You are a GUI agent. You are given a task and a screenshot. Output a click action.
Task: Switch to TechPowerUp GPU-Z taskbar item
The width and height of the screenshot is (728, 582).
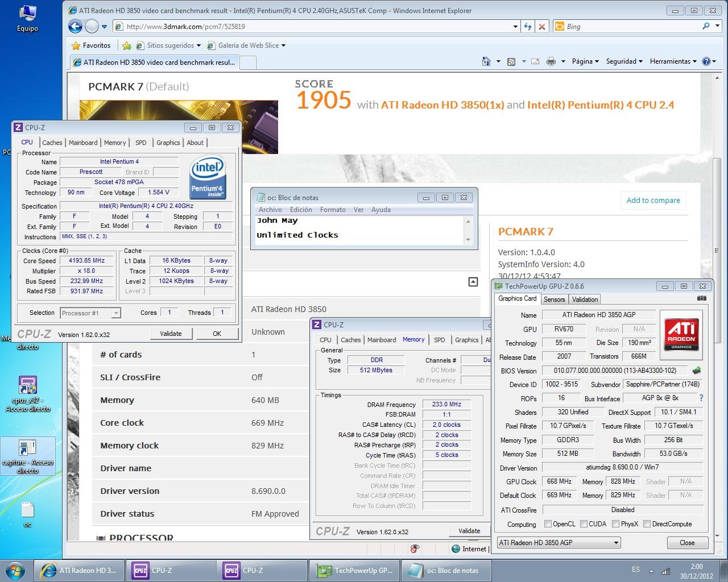(x=355, y=571)
